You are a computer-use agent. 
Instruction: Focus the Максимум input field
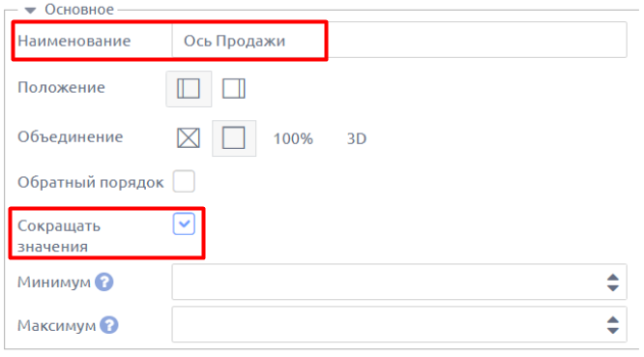click(x=399, y=324)
